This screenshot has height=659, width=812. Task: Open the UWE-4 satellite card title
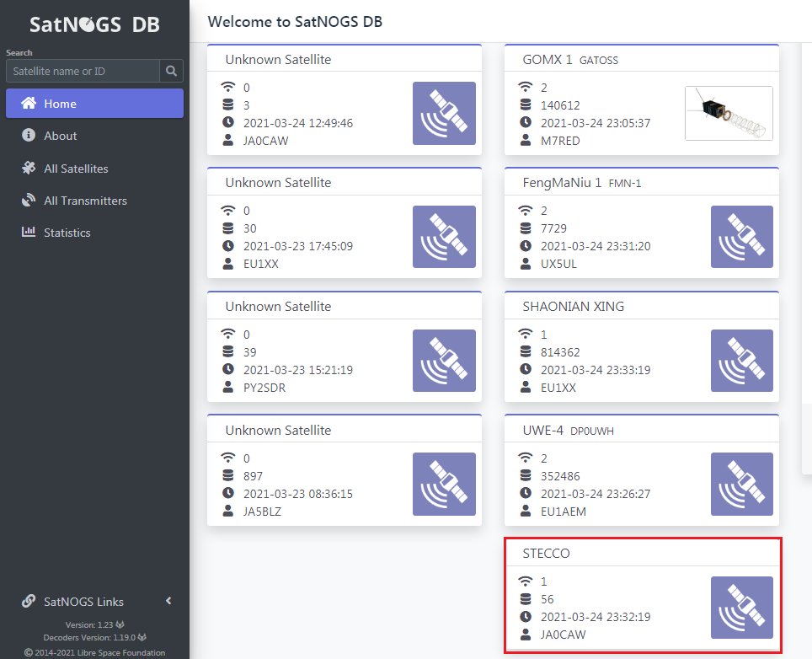pos(542,431)
